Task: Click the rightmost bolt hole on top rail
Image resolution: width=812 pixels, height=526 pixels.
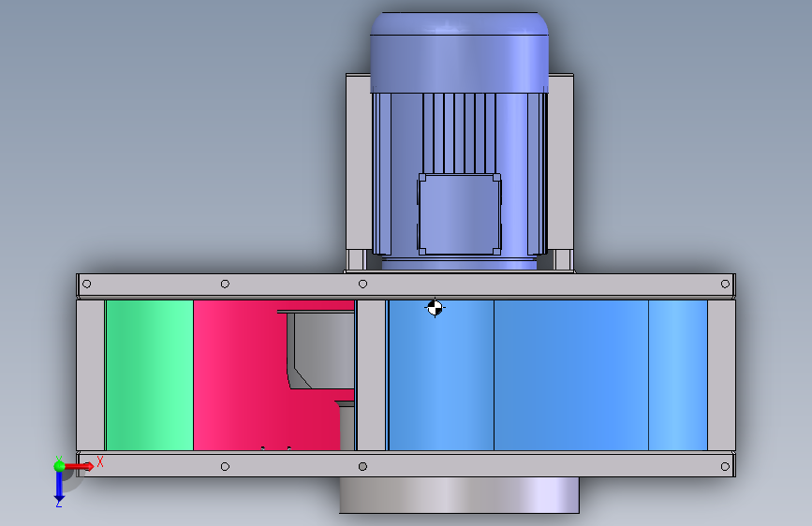Action: pyautogui.click(x=725, y=284)
